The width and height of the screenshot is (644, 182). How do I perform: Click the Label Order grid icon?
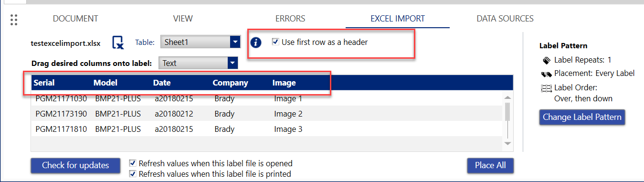547,88
